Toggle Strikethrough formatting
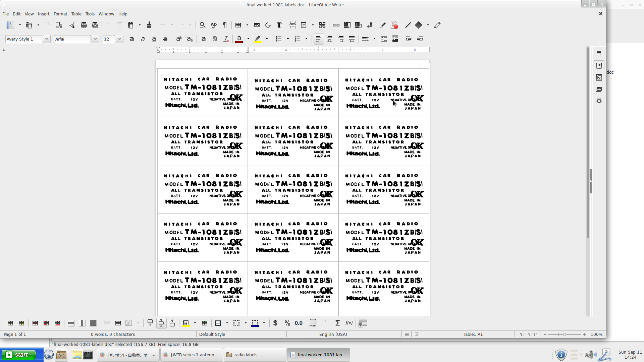 pos(165,39)
